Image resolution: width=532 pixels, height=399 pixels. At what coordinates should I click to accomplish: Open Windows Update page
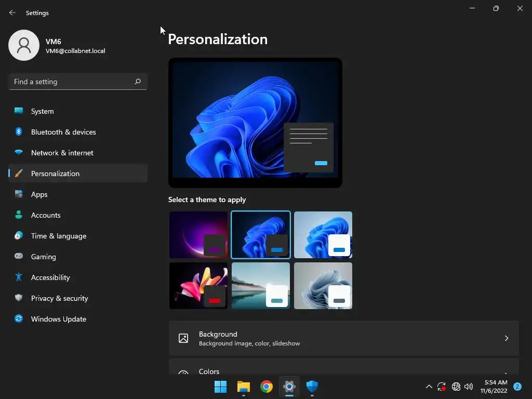point(78,319)
